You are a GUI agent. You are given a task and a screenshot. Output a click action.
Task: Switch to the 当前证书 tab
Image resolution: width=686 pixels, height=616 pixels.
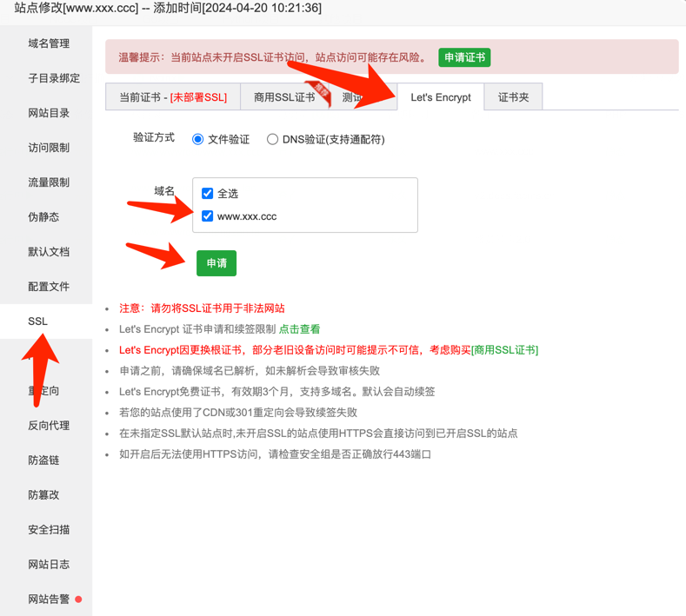(172, 97)
